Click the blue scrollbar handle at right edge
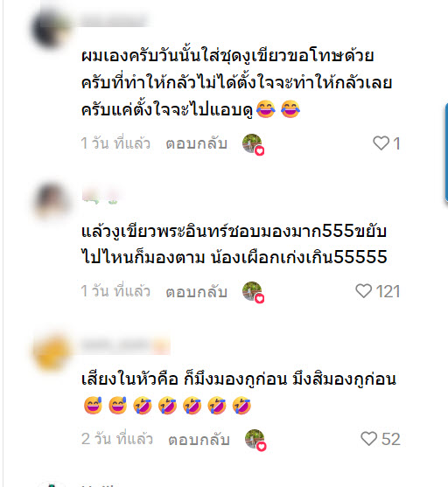Screen dimensions: 448x487 (x=446, y=153)
